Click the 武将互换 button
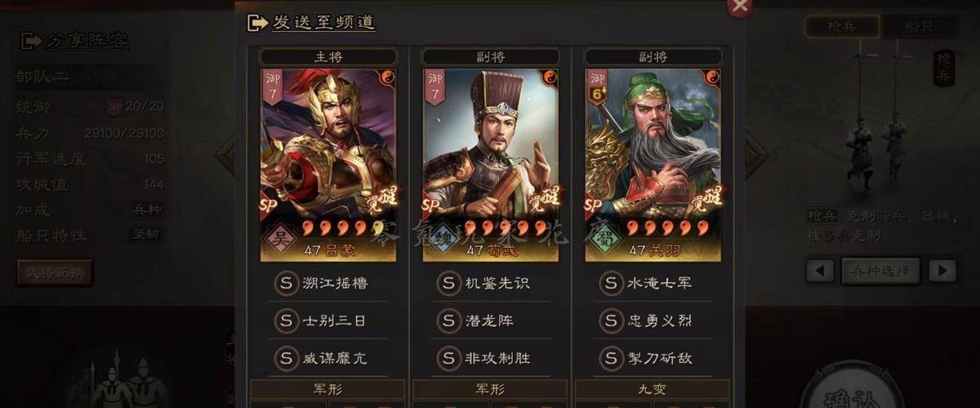 55,272
